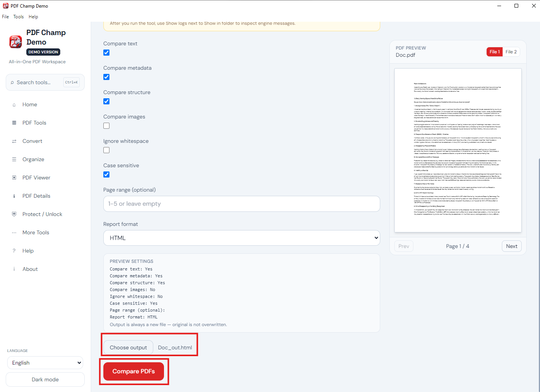Click the Compare PDFs button
The height and width of the screenshot is (392, 540).
(x=133, y=371)
